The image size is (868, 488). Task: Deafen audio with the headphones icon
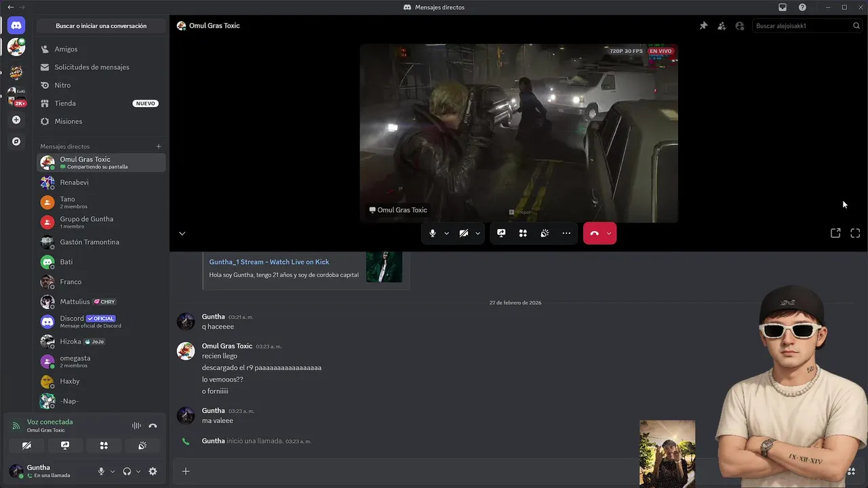(127, 471)
